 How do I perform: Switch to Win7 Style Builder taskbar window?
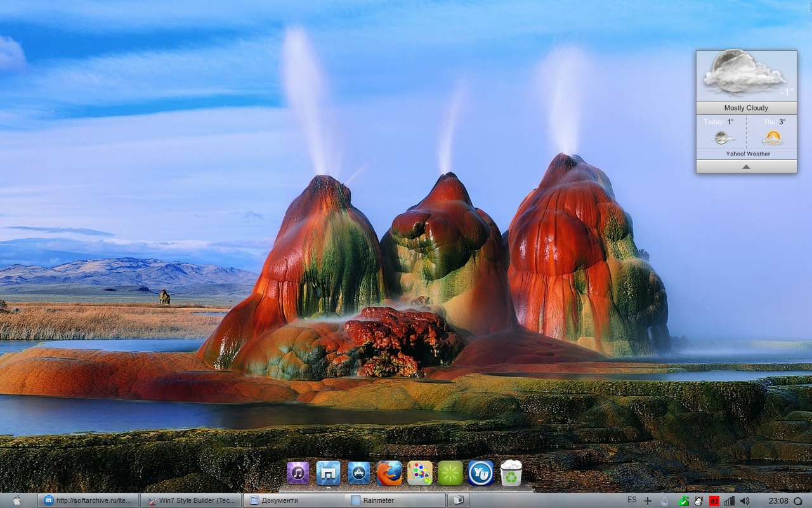pyautogui.click(x=191, y=500)
